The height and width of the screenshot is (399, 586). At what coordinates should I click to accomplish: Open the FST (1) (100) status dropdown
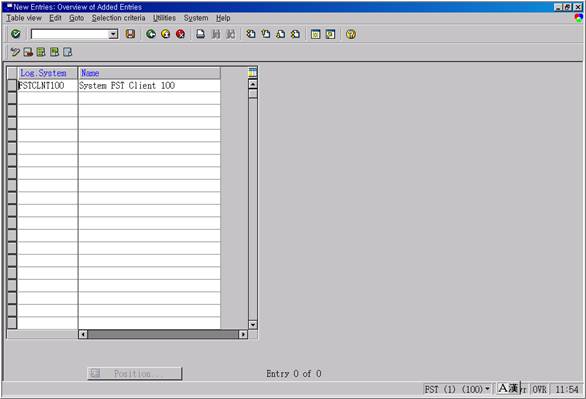click(487, 389)
